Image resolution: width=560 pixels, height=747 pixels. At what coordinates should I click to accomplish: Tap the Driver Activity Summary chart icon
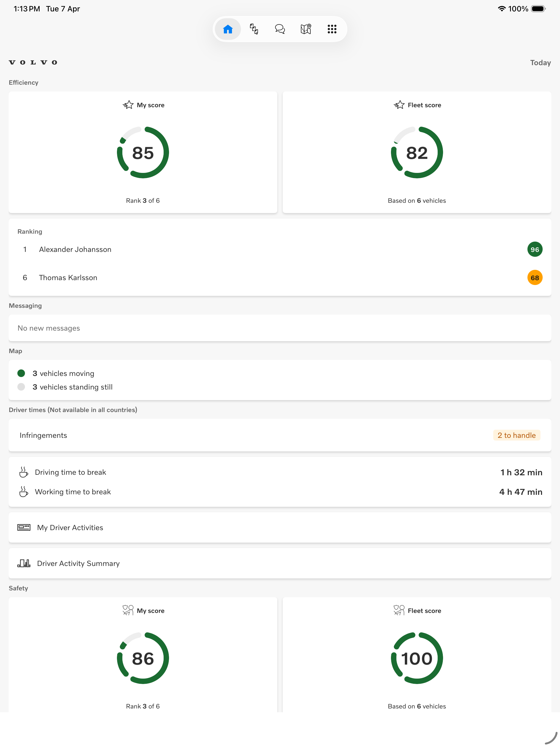tap(24, 563)
